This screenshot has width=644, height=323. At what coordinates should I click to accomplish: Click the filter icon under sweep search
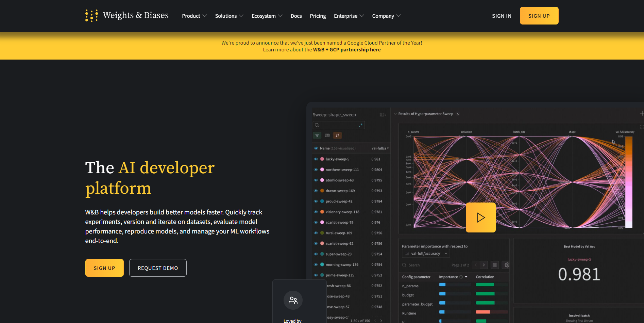[317, 135]
